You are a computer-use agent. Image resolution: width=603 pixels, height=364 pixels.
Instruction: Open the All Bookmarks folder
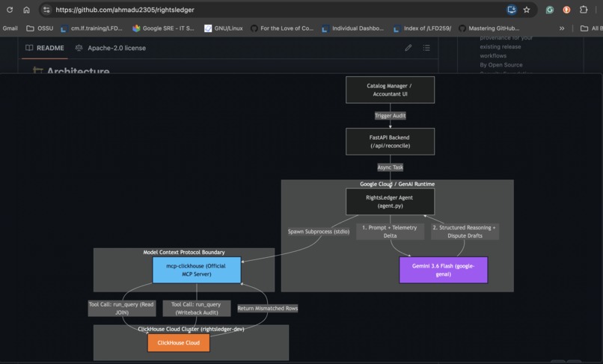click(x=591, y=28)
